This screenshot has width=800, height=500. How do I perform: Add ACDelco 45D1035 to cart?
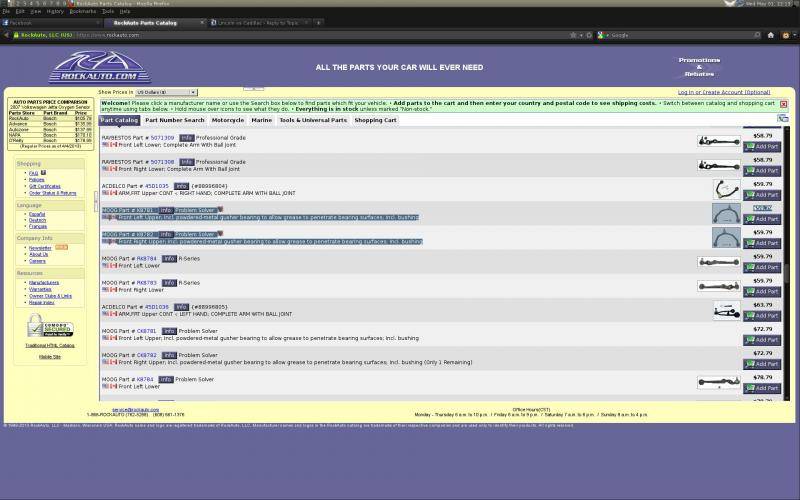coord(762,195)
